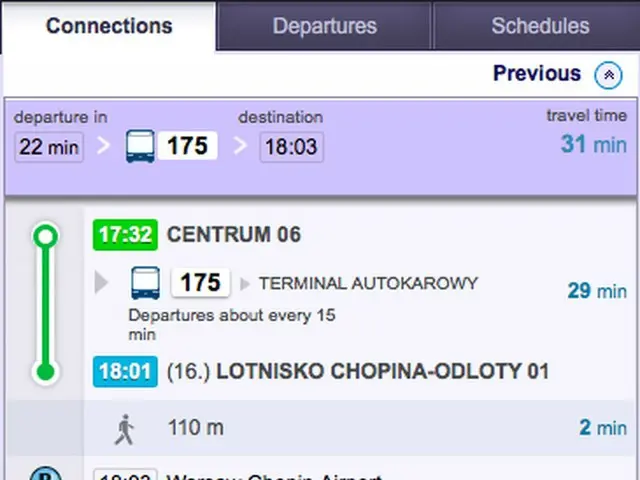
Task: Click the 175 line badge in summary
Action: (187, 146)
